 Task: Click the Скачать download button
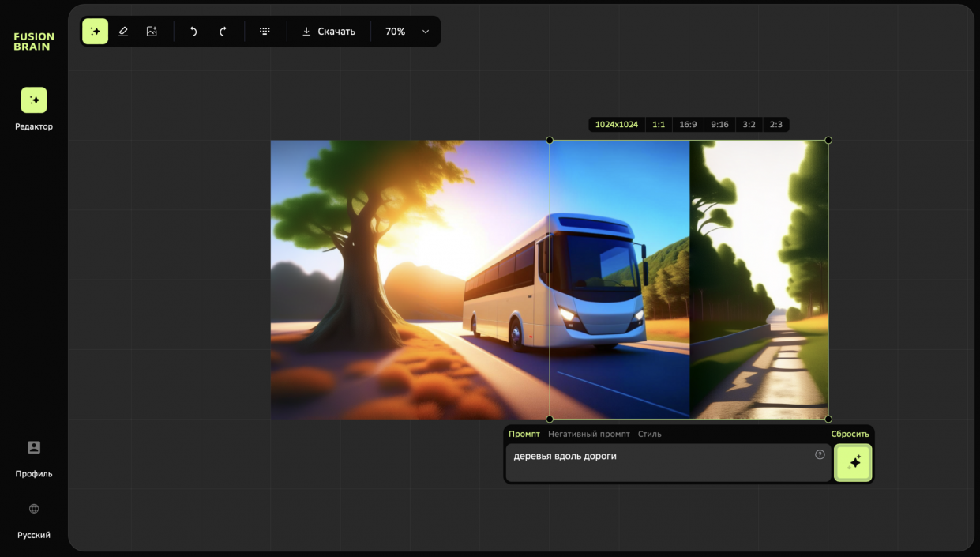tap(329, 32)
